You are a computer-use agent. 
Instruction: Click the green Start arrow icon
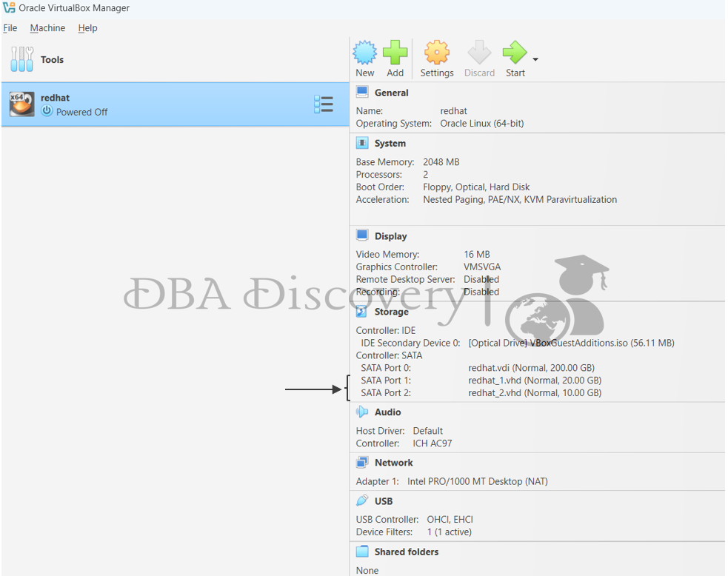pos(514,53)
